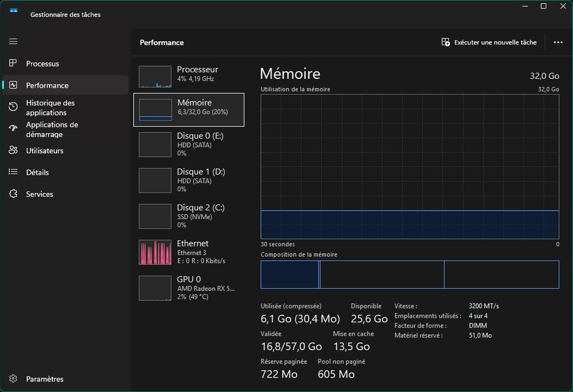Show Disque 1 (D:) performance
Image resolution: width=573 pixels, height=392 pixels.
[189, 180]
